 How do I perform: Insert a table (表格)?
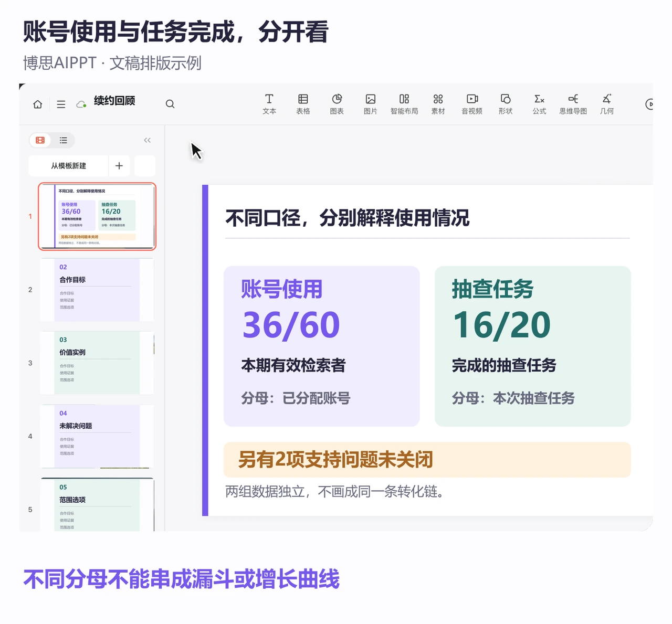(303, 104)
